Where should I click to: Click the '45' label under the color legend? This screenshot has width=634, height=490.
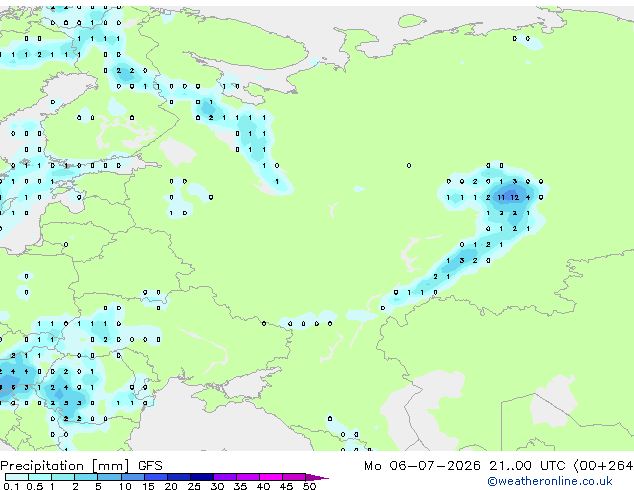pos(286,486)
